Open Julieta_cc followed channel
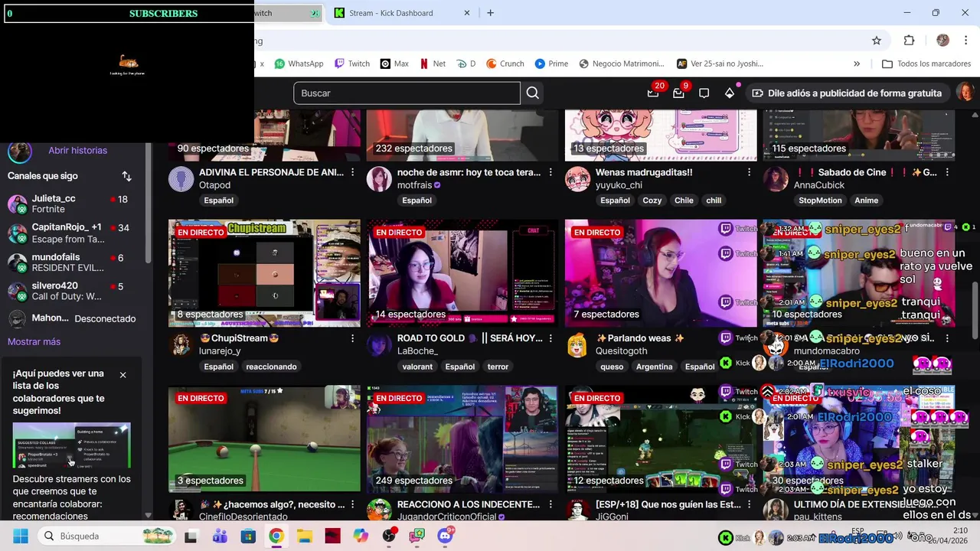The height and width of the screenshot is (551, 980). coord(71,204)
